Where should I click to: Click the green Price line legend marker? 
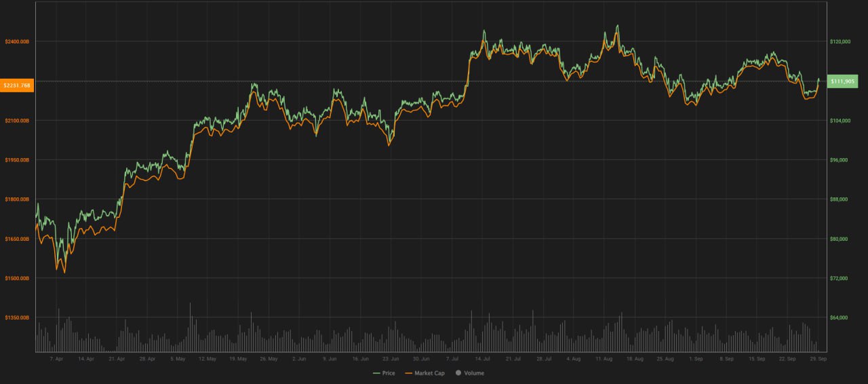tap(377, 373)
